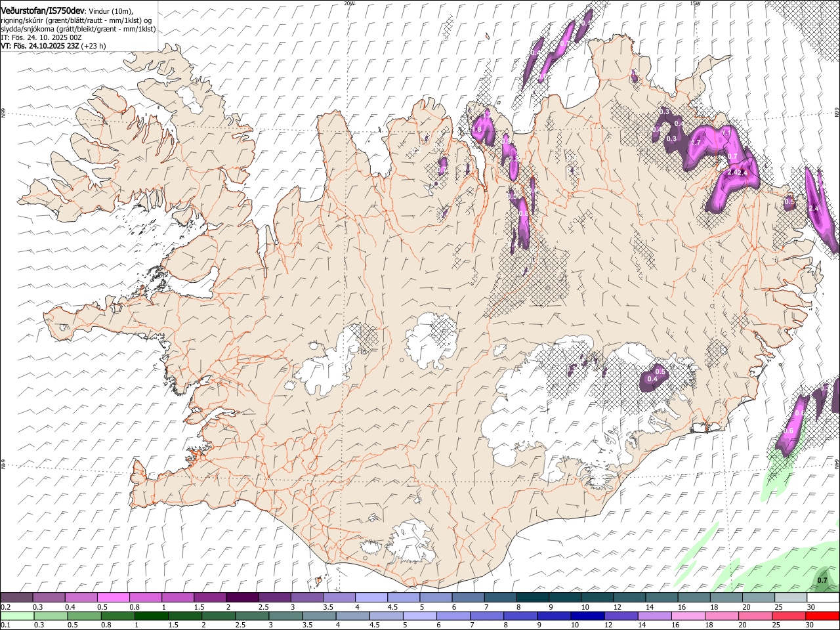Click the '0.2' label on snow scale
Screen dimensions: 840x630
pyautogui.click(x=5, y=608)
